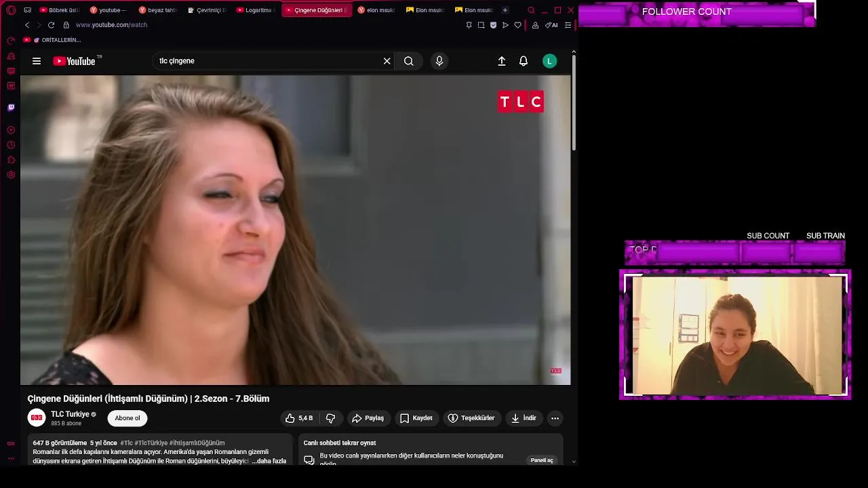Open the sidebar settings gear icon
This screenshot has width=868, height=488.
(x=11, y=175)
